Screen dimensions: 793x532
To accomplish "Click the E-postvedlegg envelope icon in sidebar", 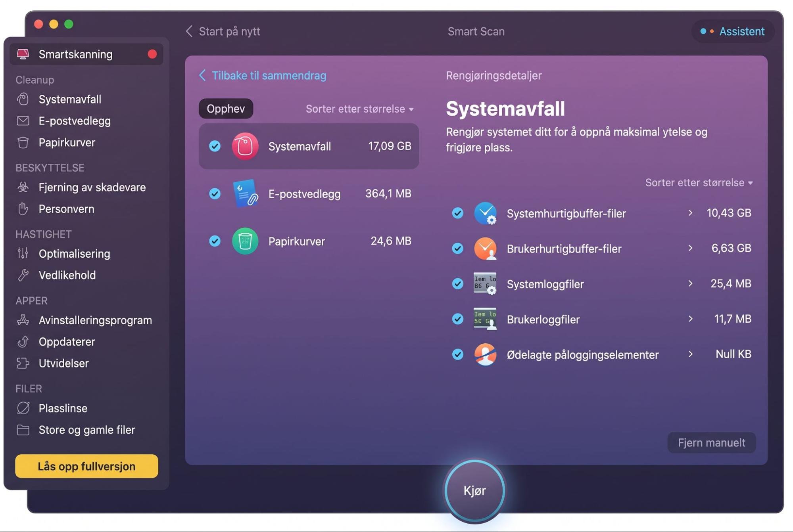I will point(23,121).
